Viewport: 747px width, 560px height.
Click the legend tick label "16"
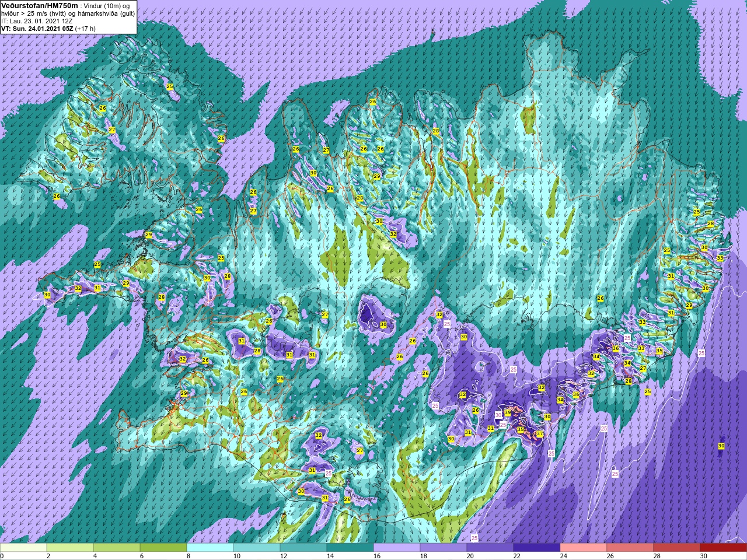pyautogui.click(x=377, y=556)
